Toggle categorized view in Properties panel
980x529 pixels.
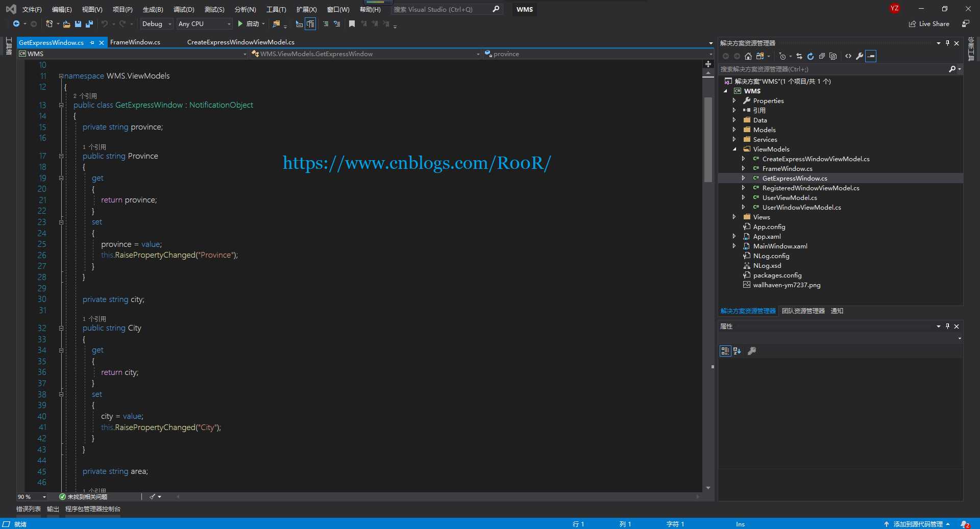725,351
